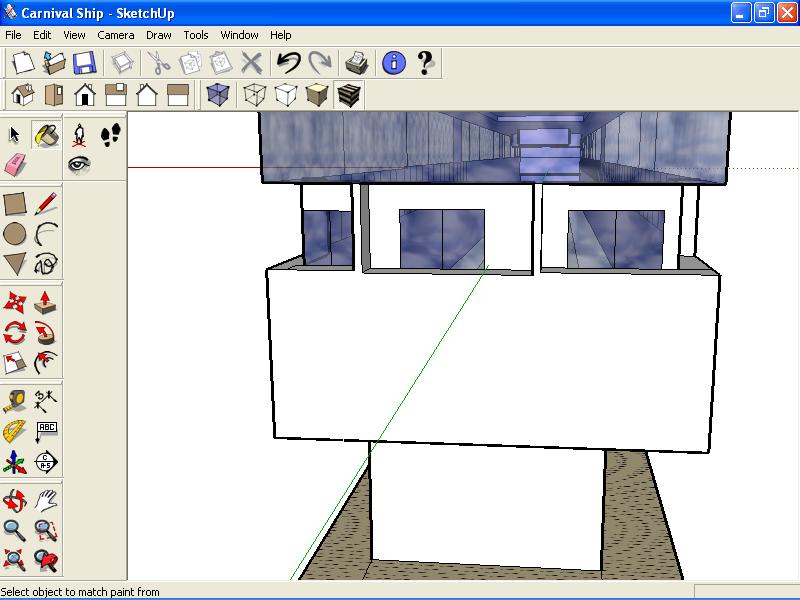
Task: Click the Save floppy disk button
Action: coord(84,63)
